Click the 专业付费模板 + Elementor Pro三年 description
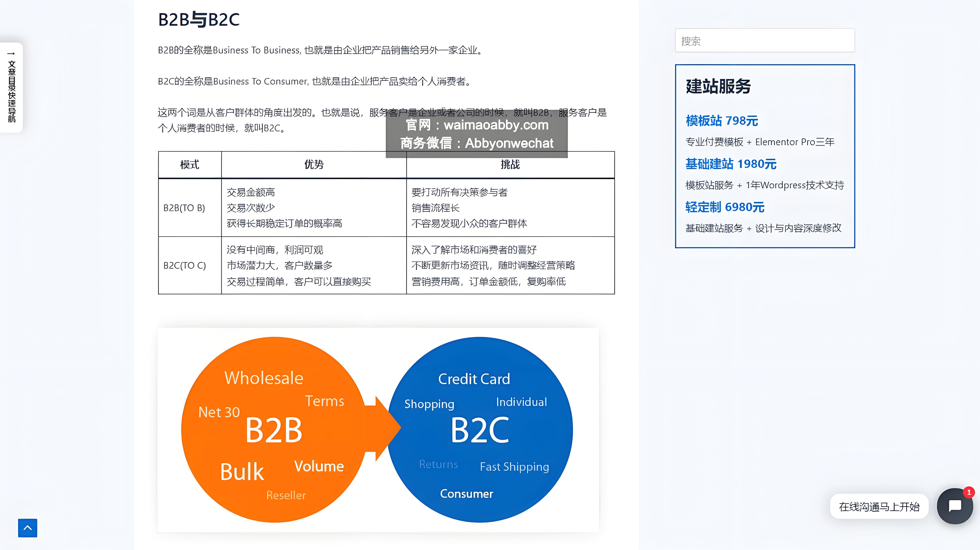 tap(760, 142)
